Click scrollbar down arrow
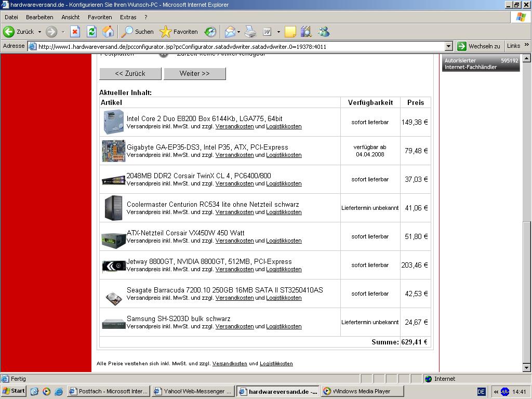 tap(527, 367)
